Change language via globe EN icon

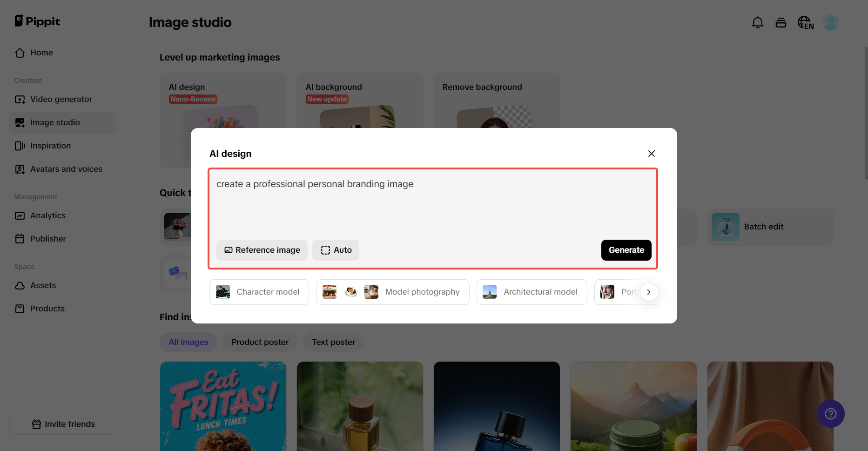pyautogui.click(x=806, y=22)
